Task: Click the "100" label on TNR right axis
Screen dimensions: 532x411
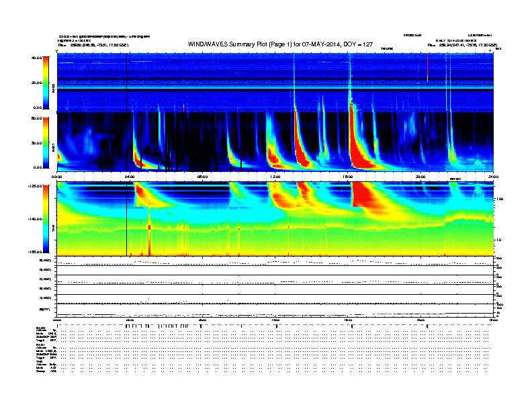Action: tap(499, 199)
